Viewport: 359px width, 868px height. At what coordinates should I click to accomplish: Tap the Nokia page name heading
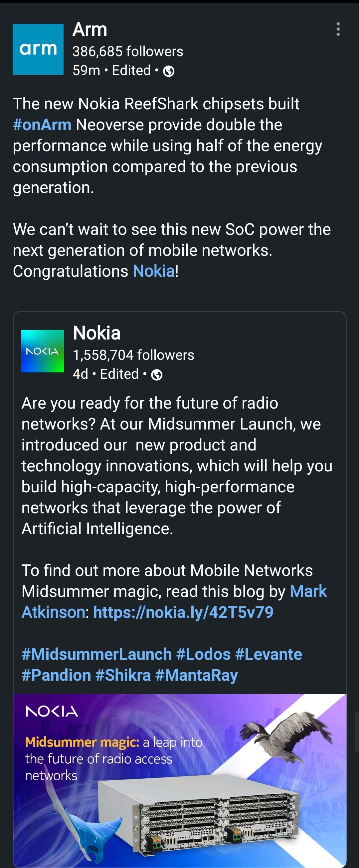pyautogui.click(x=96, y=333)
